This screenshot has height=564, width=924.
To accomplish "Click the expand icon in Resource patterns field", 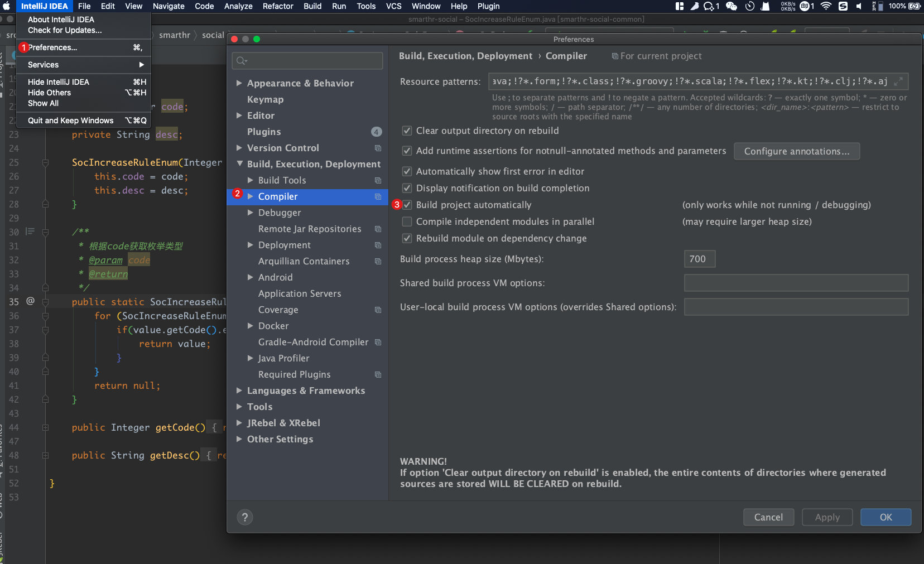I will coord(898,81).
